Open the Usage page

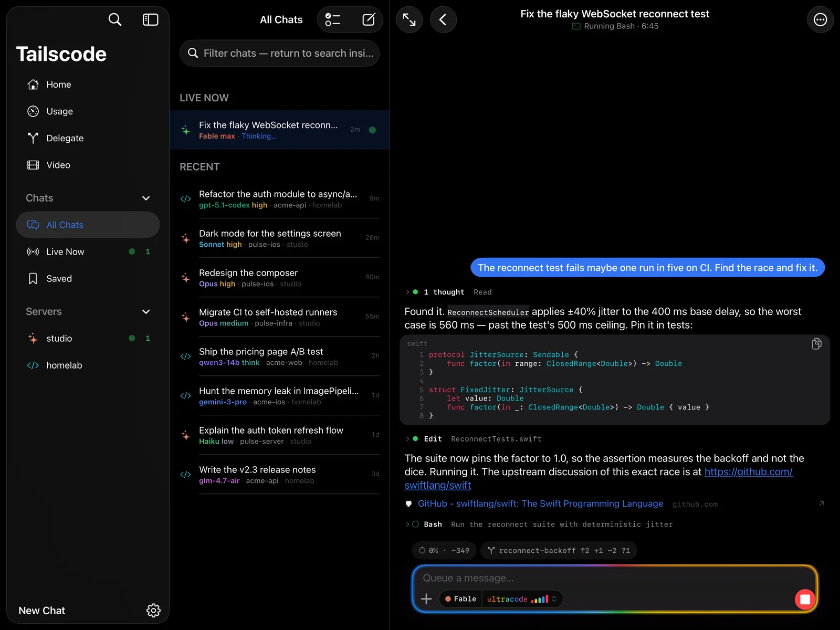click(x=88, y=111)
